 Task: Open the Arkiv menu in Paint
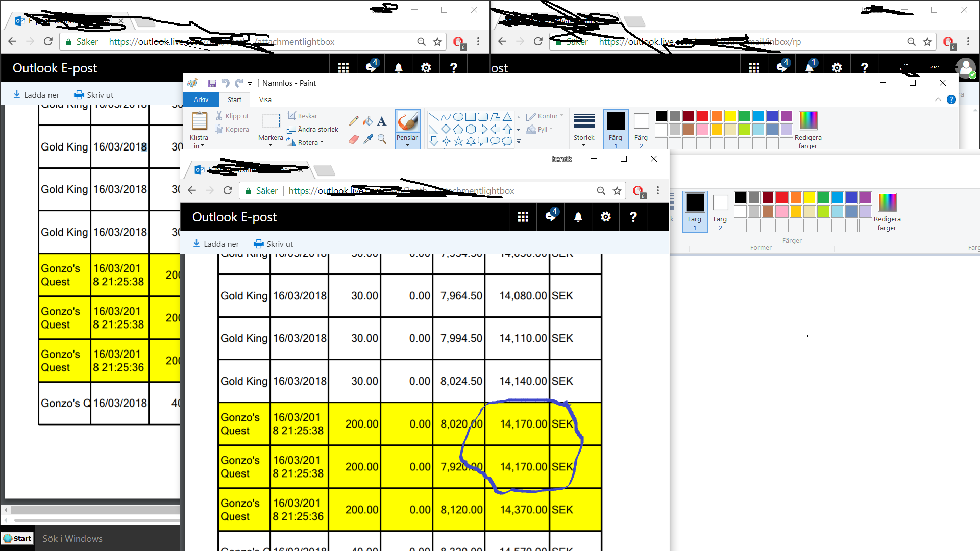201,99
